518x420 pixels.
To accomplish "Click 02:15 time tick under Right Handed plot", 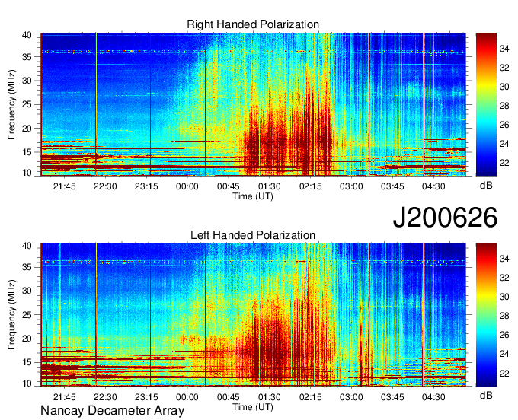I will click(x=311, y=186).
